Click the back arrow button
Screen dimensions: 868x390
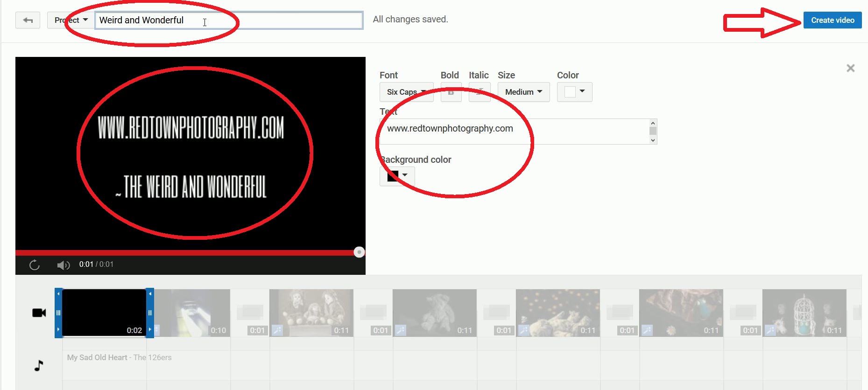coord(28,20)
